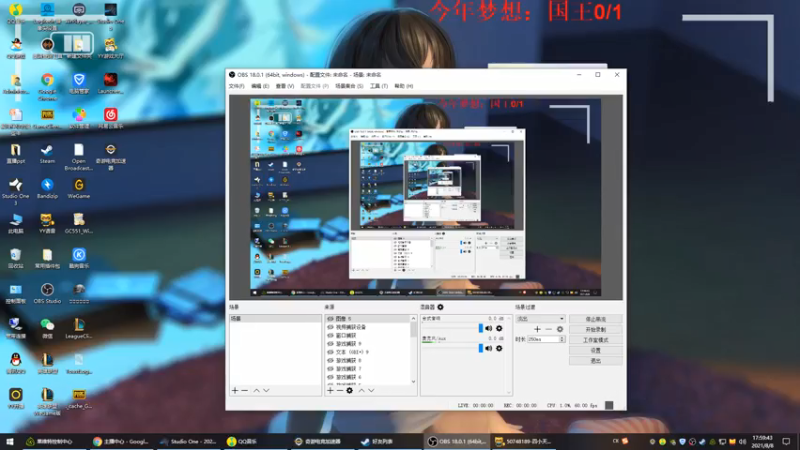Open the 场景集合(S) menu

349,86
